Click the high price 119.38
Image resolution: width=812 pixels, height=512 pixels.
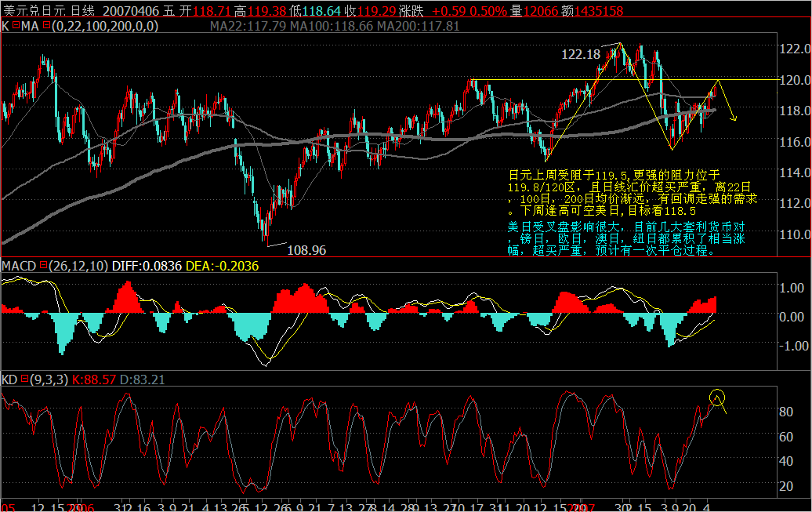tap(267, 10)
